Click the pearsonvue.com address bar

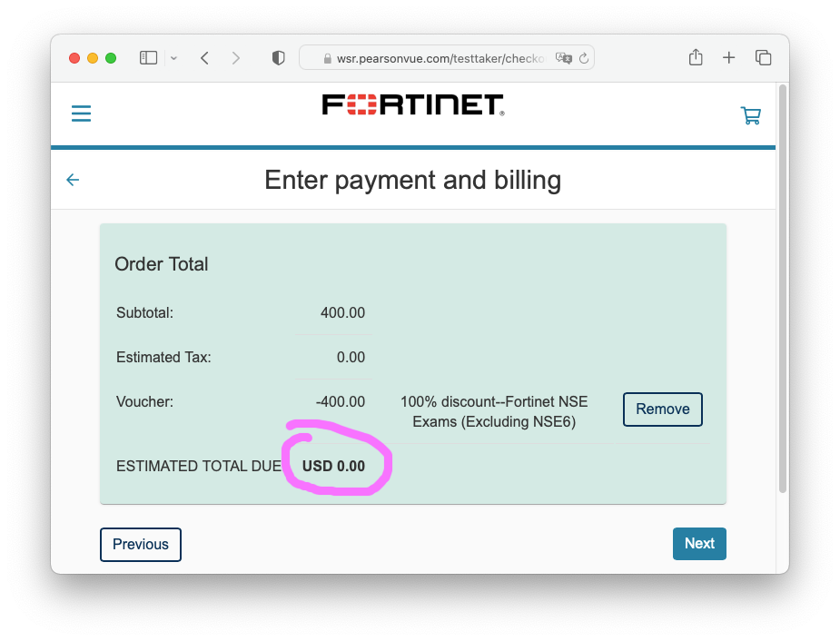436,58
